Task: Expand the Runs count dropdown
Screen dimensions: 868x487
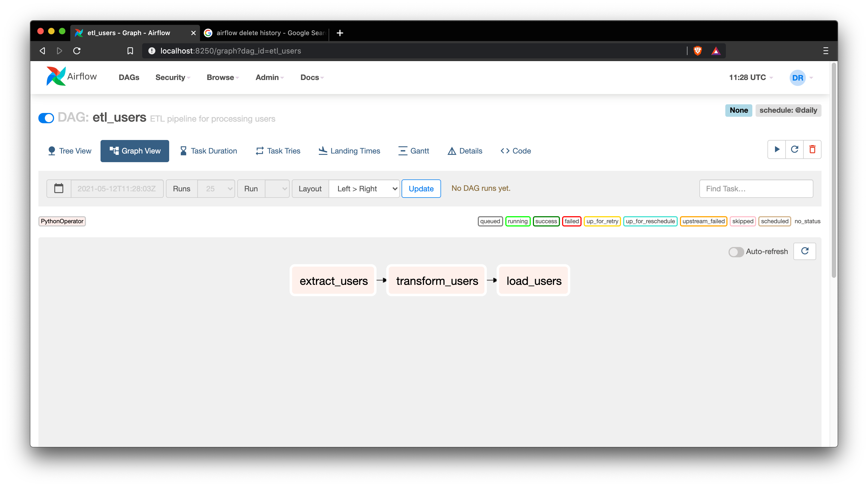Action: (216, 189)
